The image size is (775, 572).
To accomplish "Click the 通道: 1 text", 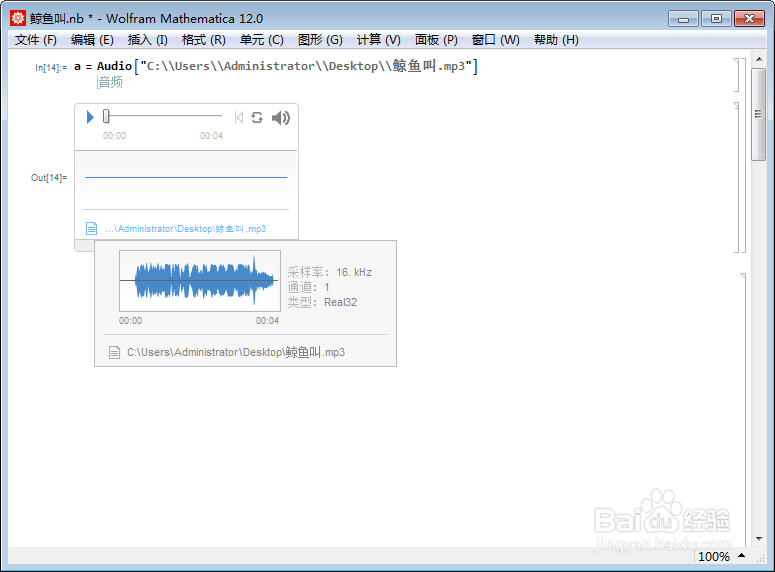I will (x=308, y=287).
